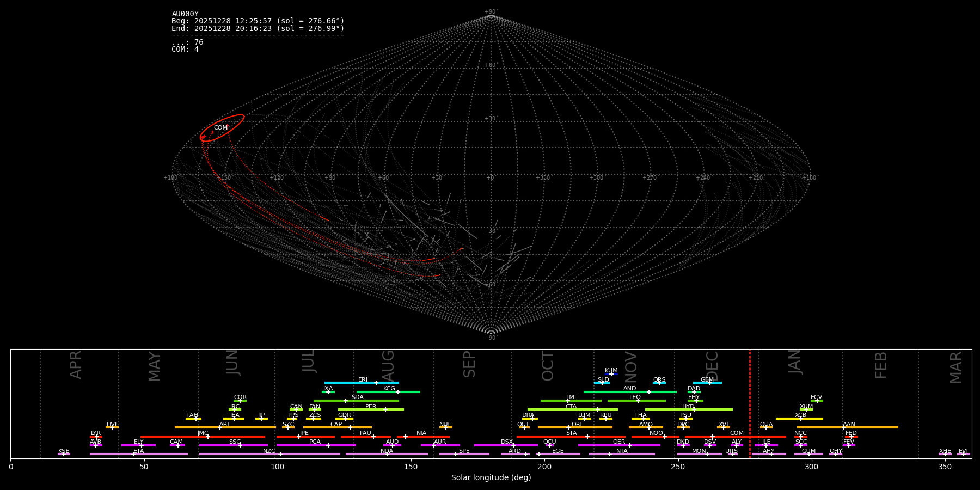This screenshot has height=490, width=980.
Task: Pick the PER shower label
Action: pos(371,407)
